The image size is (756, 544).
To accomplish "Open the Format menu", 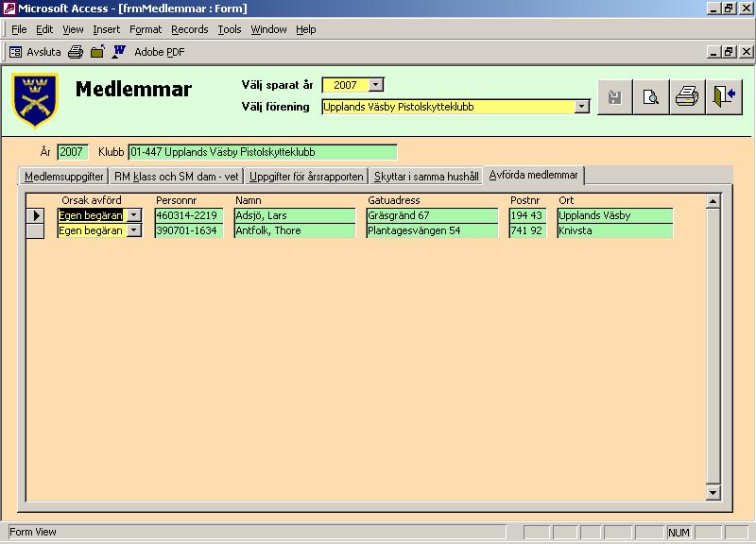I will (146, 29).
